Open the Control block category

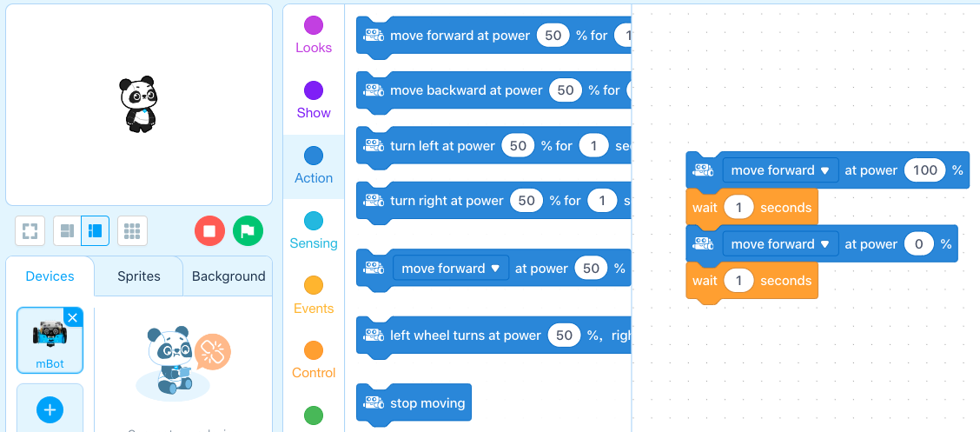pyautogui.click(x=314, y=360)
